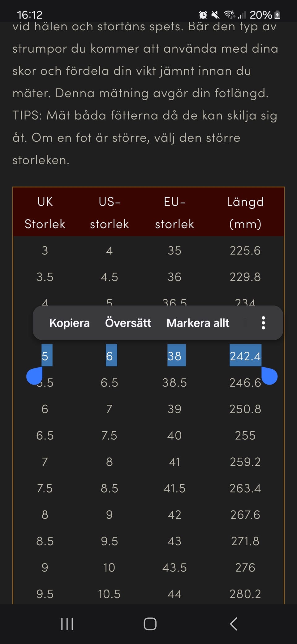Tap the Wi-Fi status icon

click(229, 15)
